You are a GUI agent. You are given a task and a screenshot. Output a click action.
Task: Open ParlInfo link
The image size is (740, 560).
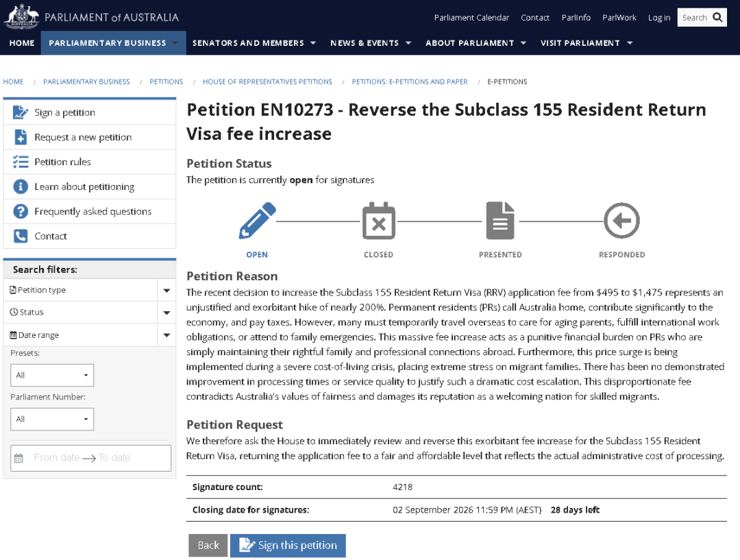coord(576,17)
